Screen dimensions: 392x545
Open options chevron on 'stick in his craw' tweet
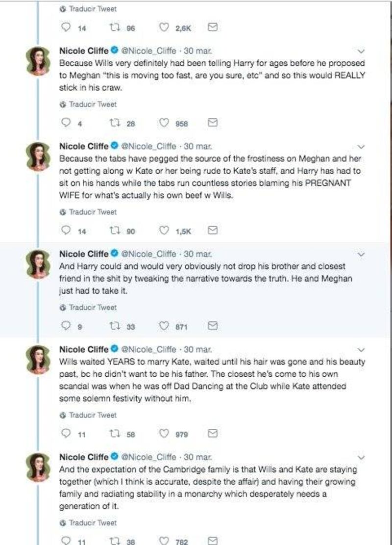coord(361,52)
